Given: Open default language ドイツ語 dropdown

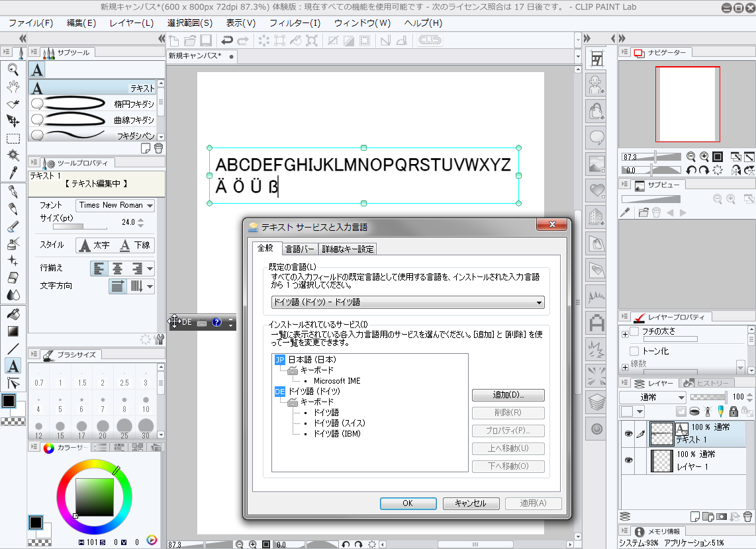Looking at the screenshot, I should coord(408,302).
